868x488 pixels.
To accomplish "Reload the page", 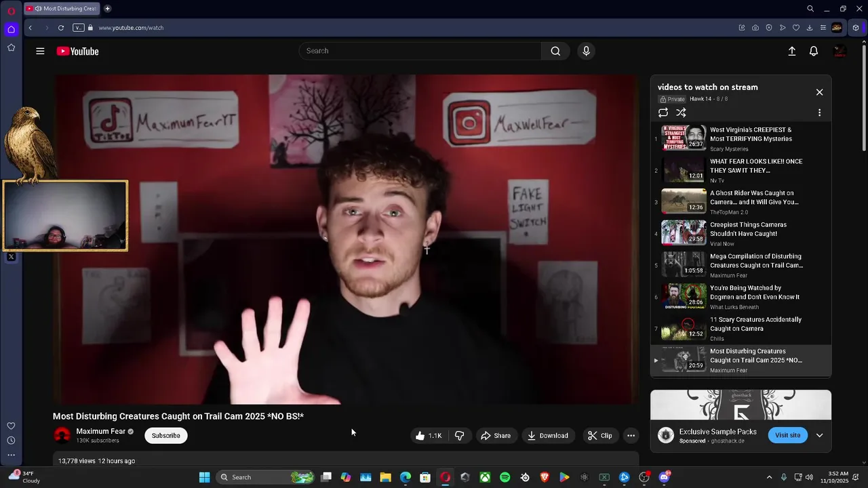I will [61, 28].
